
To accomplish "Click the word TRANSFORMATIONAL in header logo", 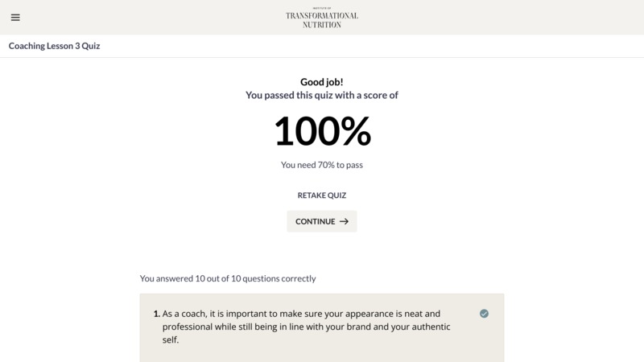I will click(322, 15).
